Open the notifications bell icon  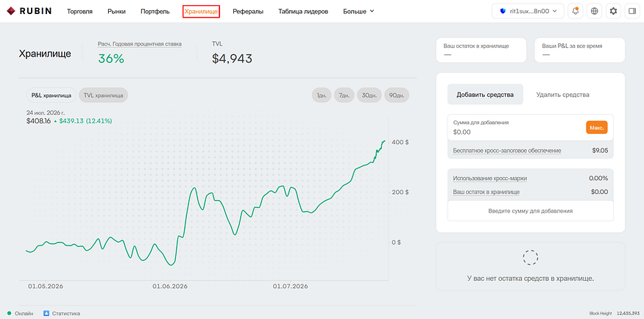(x=576, y=12)
